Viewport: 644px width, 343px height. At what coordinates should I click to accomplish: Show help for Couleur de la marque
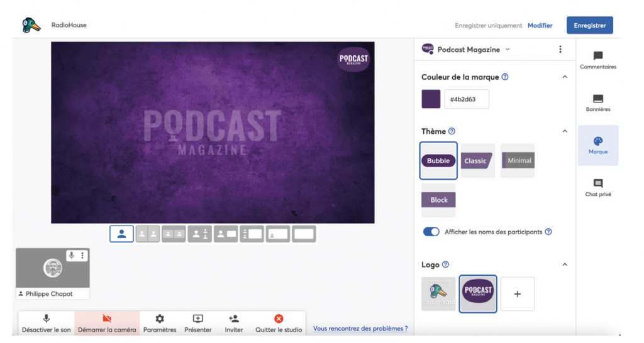[505, 77]
